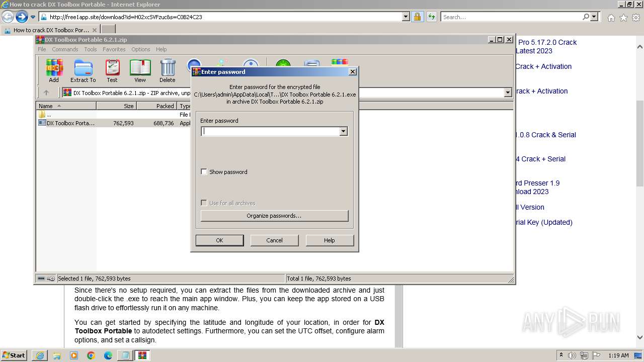Launch Microsoft Edge from the taskbar
Image resolution: width=644 pixels, height=362 pixels.
point(108,355)
